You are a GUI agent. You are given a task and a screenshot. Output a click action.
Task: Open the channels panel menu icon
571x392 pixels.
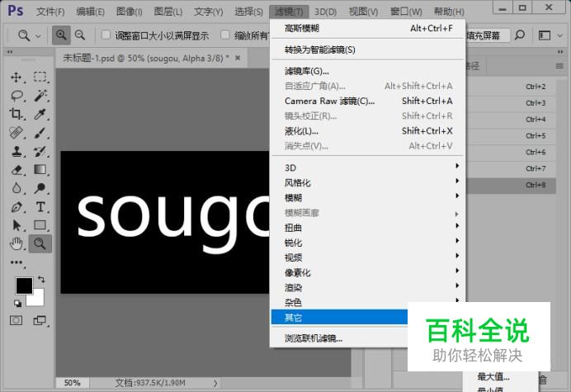(559, 66)
